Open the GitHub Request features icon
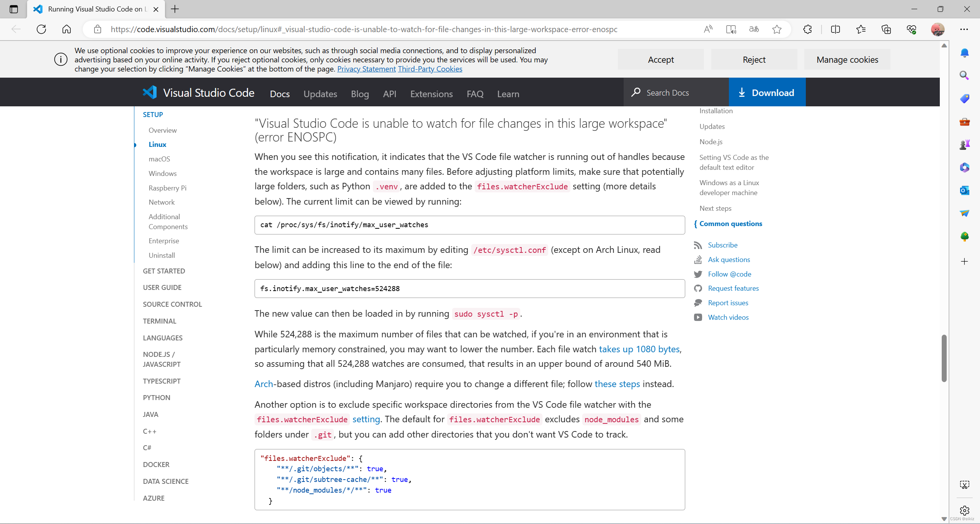Image resolution: width=980 pixels, height=524 pixels. (x=698, y=288)
